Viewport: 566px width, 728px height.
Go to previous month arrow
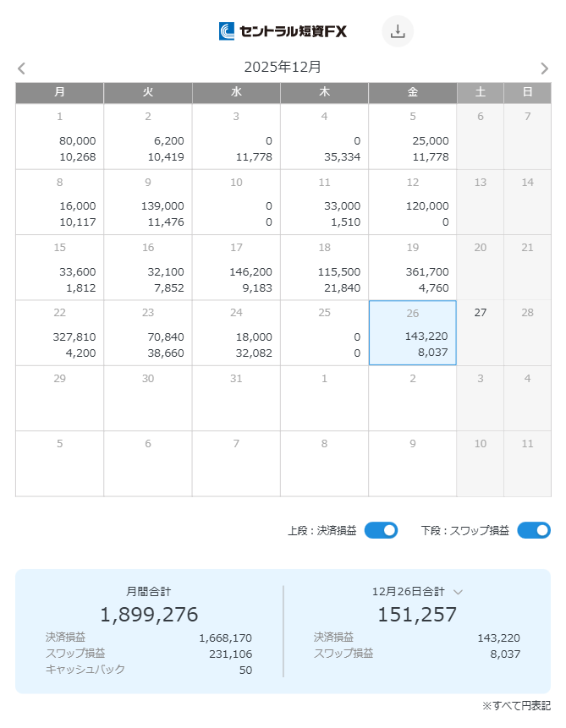pos(22,68)
